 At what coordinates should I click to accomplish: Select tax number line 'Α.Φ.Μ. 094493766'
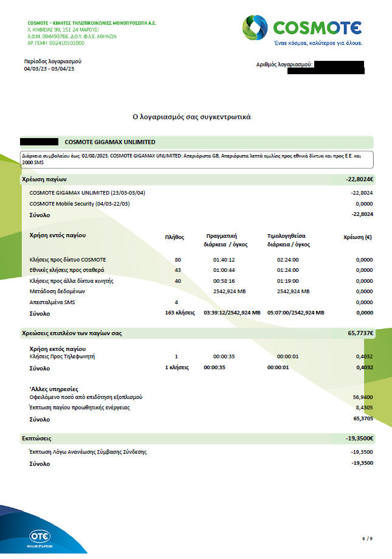tap(47, 36)
